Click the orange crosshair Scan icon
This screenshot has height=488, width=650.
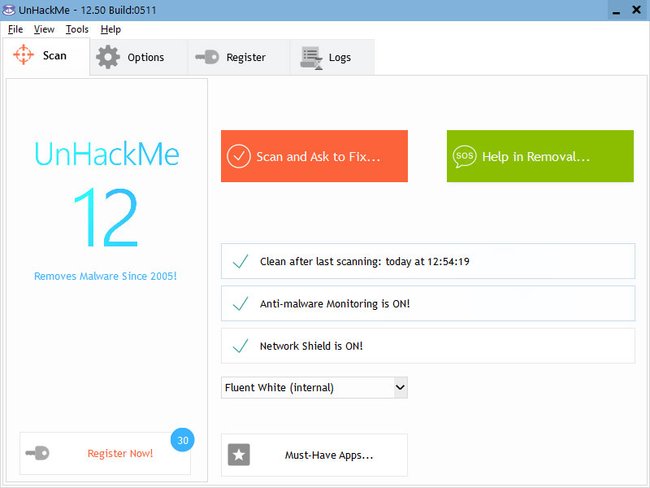pyautogui.click(x=23, y=54)
